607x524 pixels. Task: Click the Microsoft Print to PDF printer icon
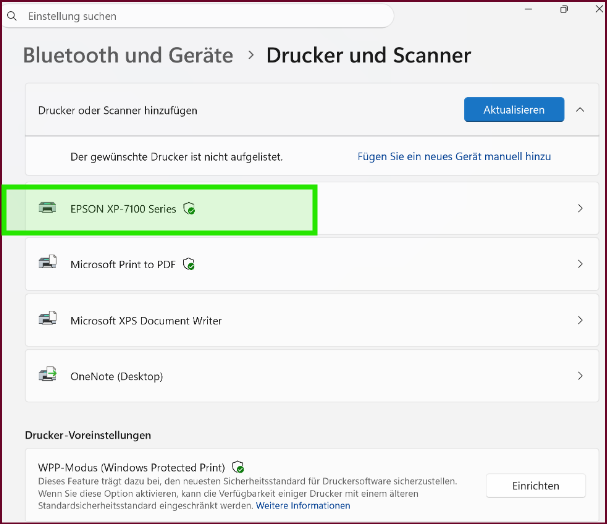coord(47,262)
